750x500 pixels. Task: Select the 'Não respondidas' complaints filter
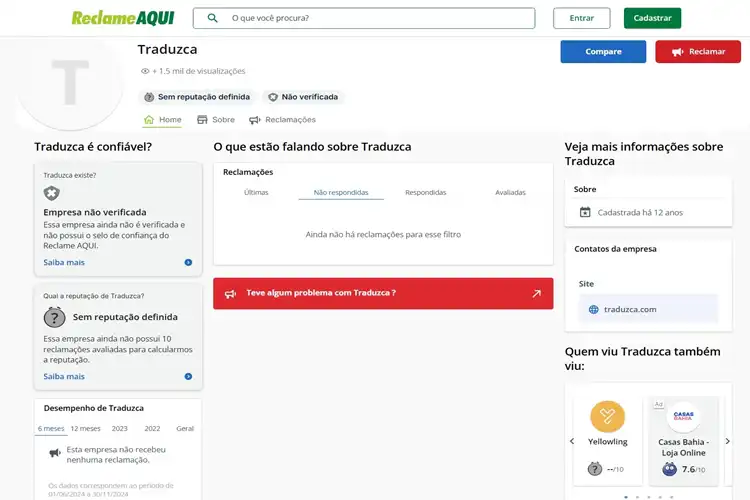(x=341, y=192)
